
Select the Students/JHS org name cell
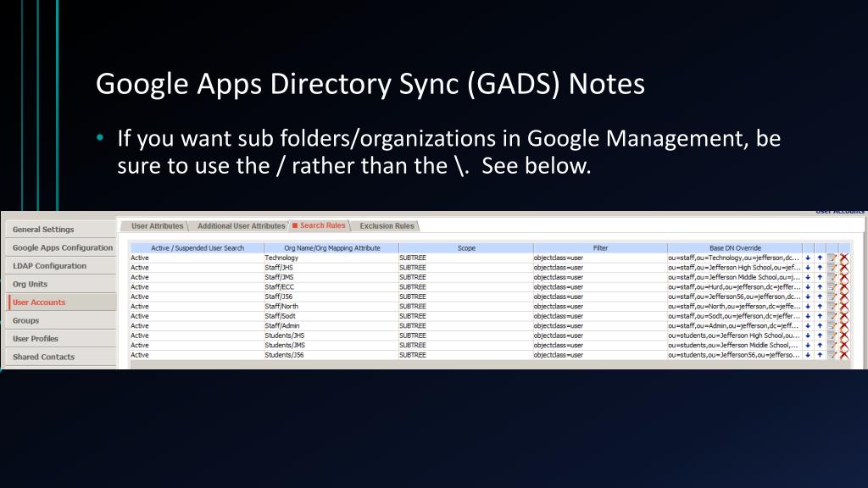(331, 335)
